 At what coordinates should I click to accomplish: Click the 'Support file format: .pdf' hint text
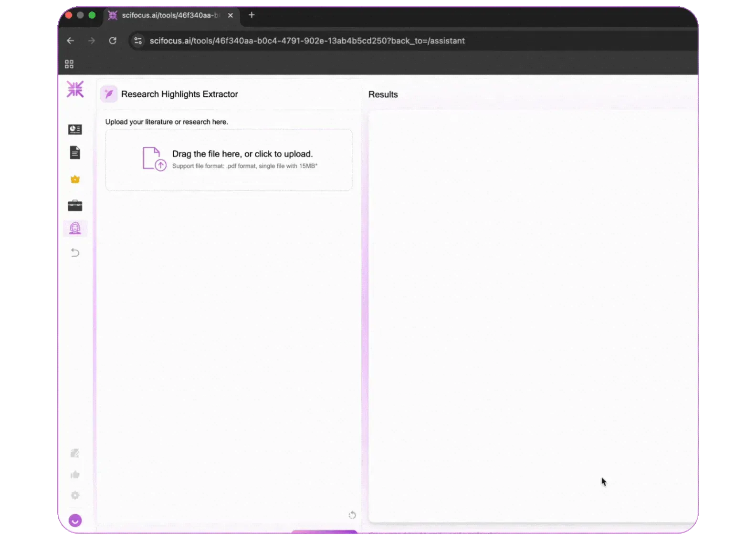[245, 166]
